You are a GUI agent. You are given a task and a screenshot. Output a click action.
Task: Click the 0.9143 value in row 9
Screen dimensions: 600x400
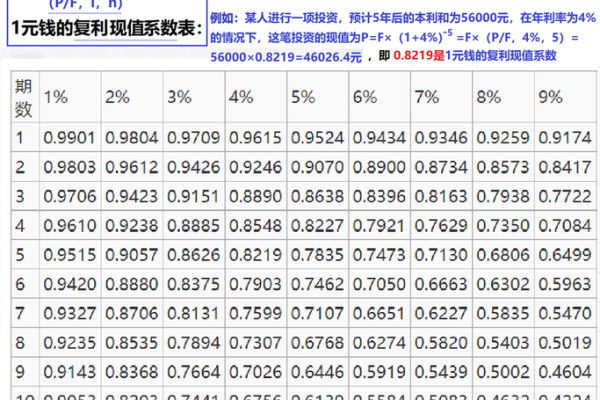[69, 372]
